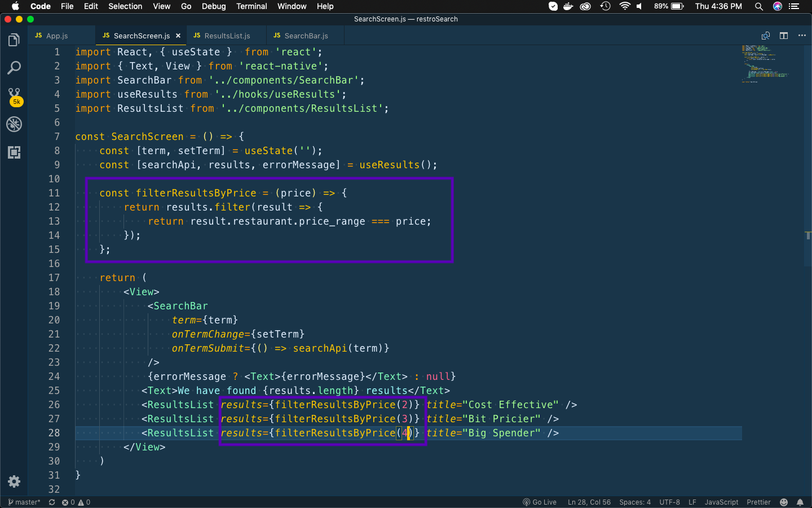Open the Window menu
812x508 pixels.
292,6
